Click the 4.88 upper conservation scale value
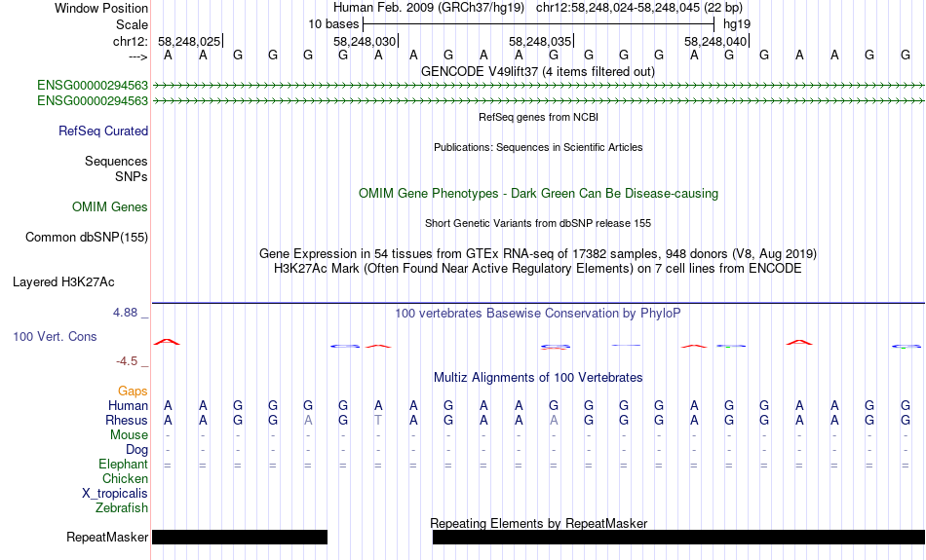This screenshot has height=560, width=926. tap(125, 313)
